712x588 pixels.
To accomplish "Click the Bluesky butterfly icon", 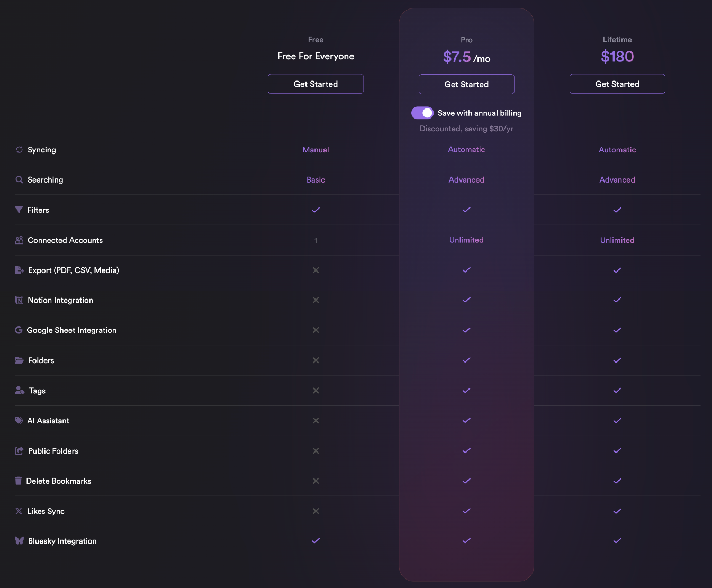I will pyautogui.click(x=19, y=541).
